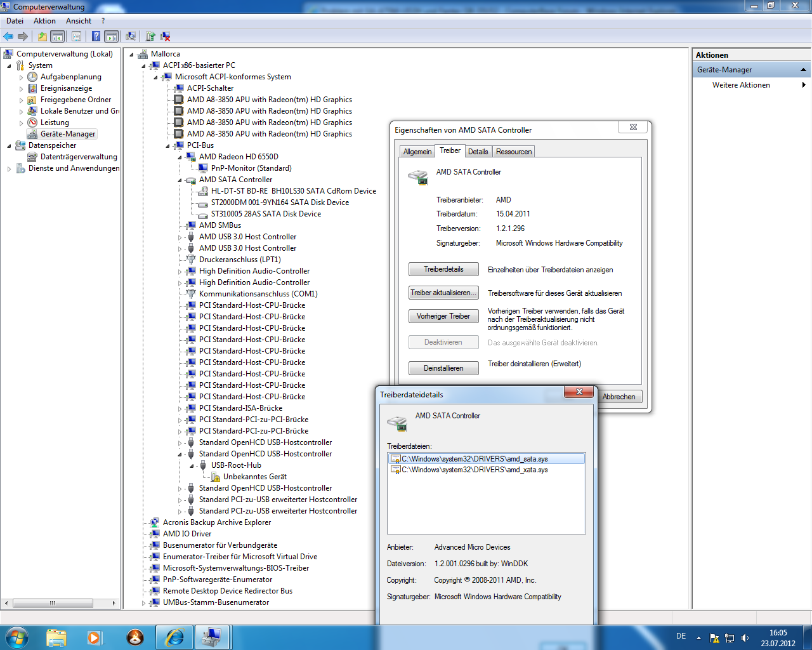Click Scan for hardware changes icon

click(131, 36)
